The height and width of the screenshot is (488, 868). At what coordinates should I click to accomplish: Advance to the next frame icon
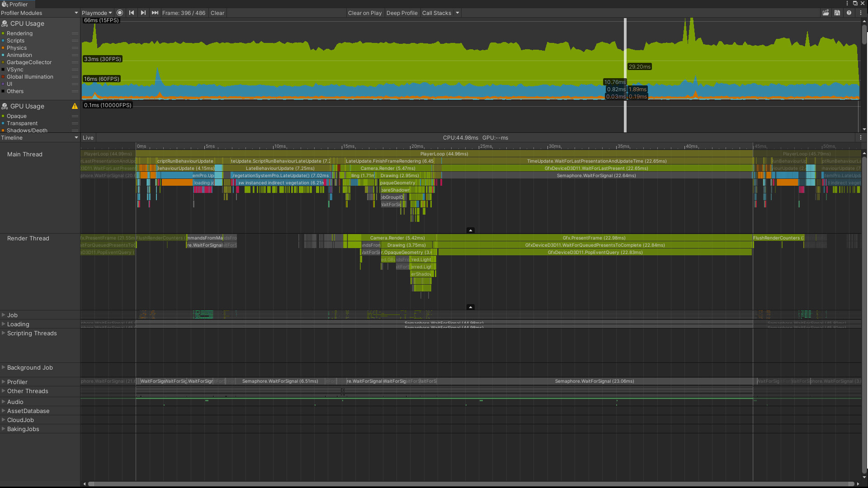point(143,13)
